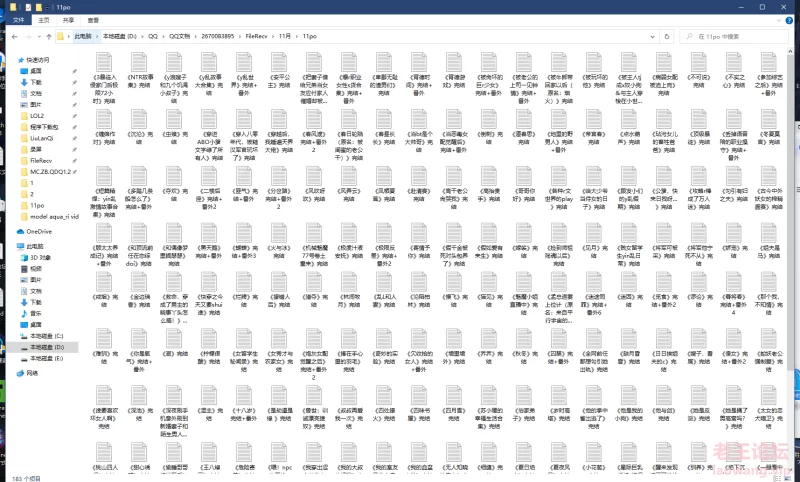Screen dimensions: 800x482
Task: Go forward with the forward arrow
Action: 28,37
